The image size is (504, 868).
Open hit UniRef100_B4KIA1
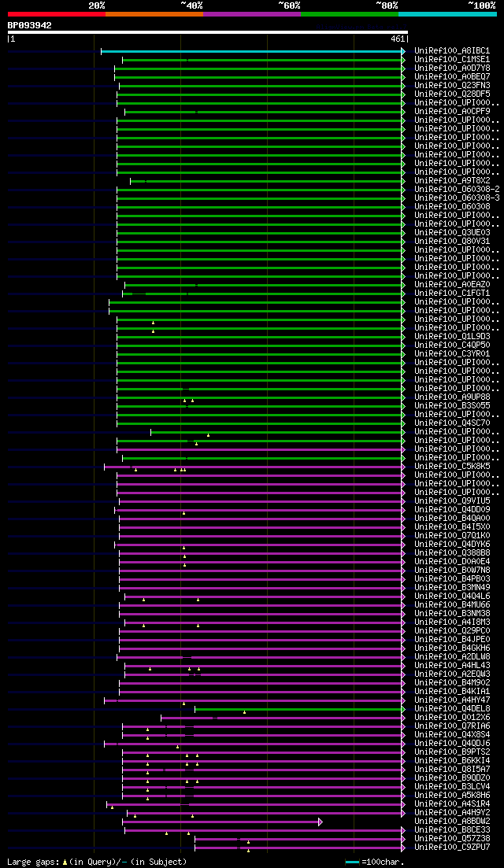pyautogui.click(x=452, y=692)
